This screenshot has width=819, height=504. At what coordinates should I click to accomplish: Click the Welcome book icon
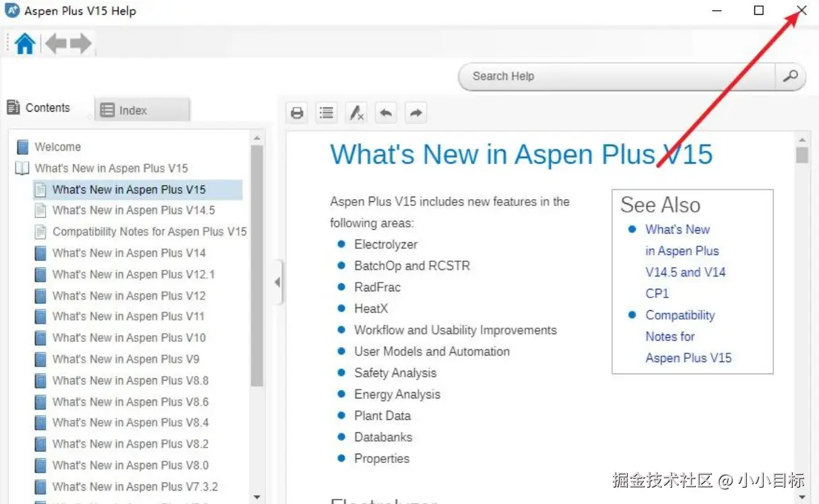click(x=23, y=147)
